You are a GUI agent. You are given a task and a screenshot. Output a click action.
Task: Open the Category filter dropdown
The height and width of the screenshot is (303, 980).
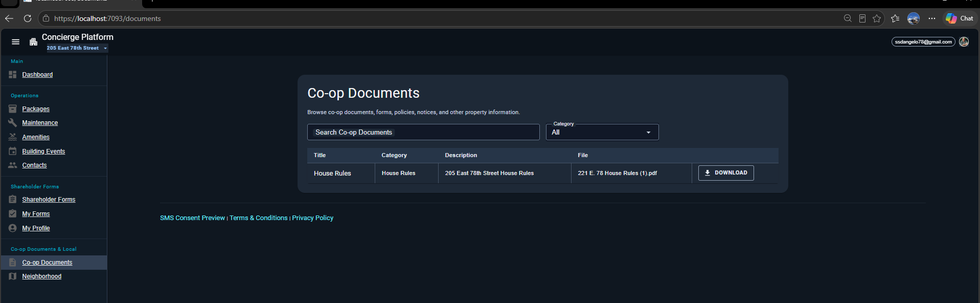point(602,132)
